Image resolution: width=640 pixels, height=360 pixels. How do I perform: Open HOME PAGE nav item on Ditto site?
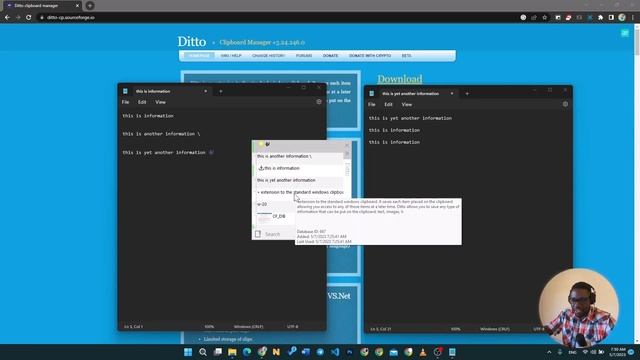(x=199, y=56)
